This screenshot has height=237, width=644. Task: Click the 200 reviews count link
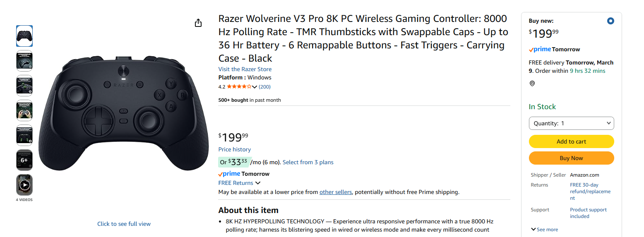(264, 87)
